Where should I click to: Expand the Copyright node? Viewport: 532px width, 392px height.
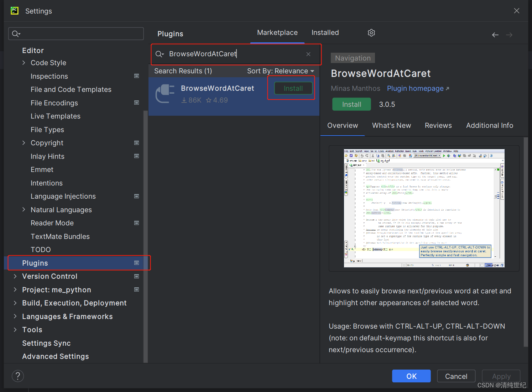(24, 143)
